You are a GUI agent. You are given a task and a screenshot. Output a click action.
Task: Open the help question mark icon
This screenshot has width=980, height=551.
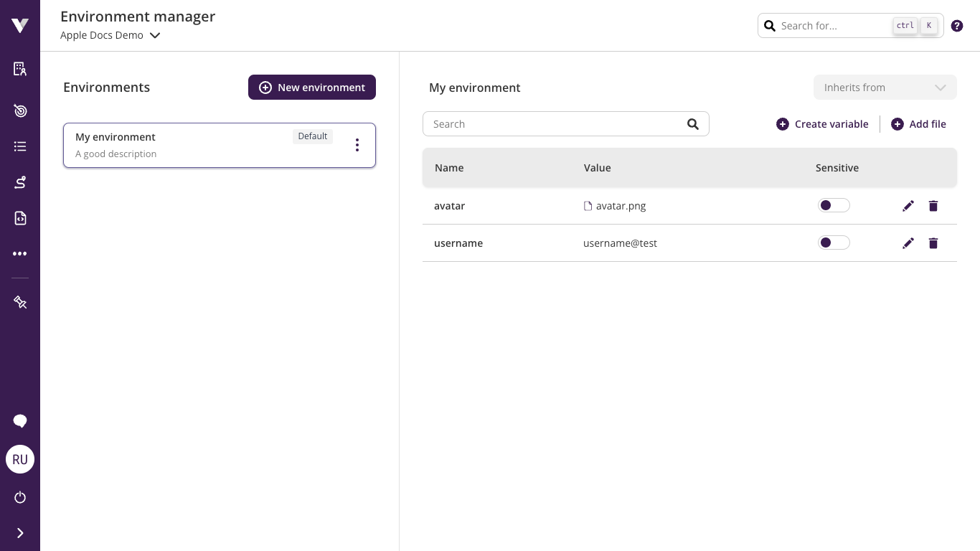tap(956, 26)
